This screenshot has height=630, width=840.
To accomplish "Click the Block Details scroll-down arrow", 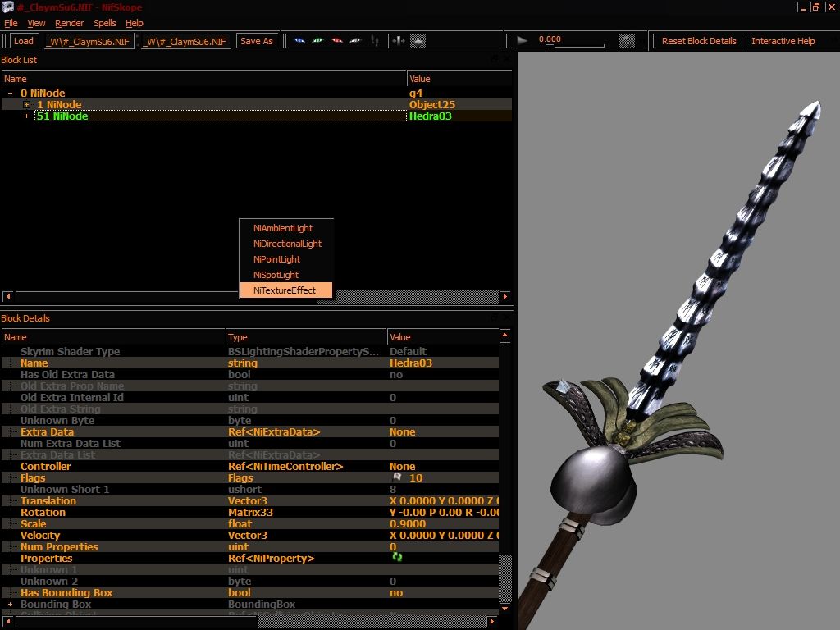I will click(504, 608).
